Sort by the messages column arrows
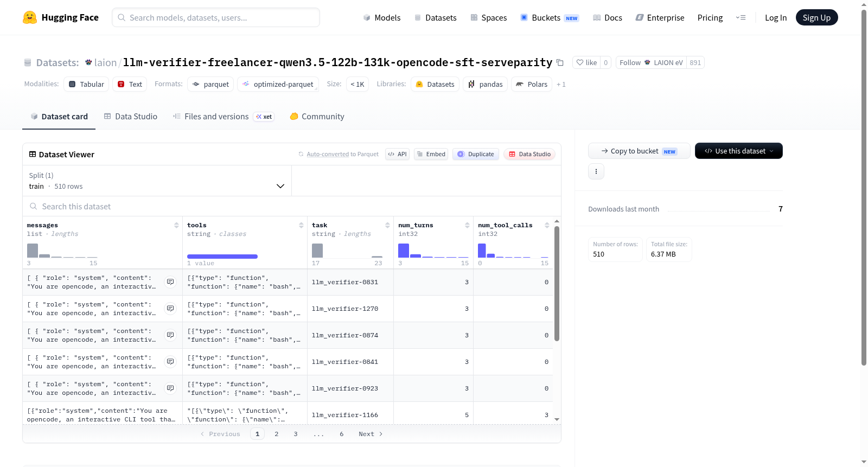Screen dimensions: 868x467 (x=176, y=225)
